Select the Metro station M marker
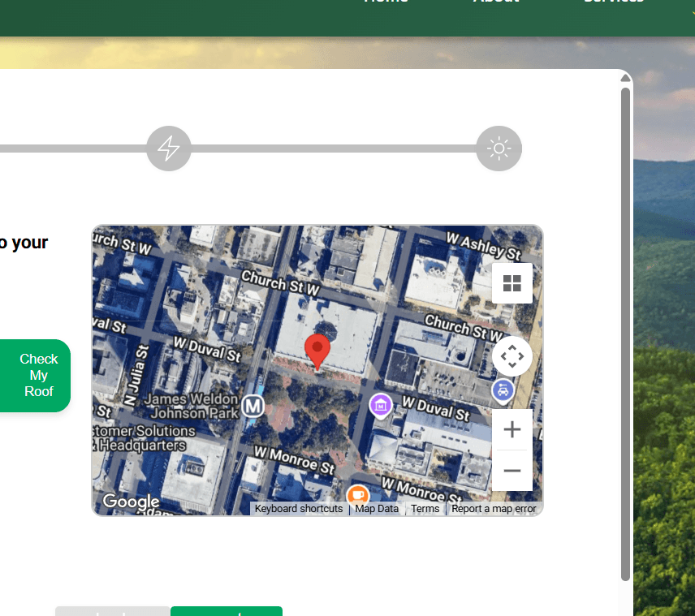 coord(253,406)
